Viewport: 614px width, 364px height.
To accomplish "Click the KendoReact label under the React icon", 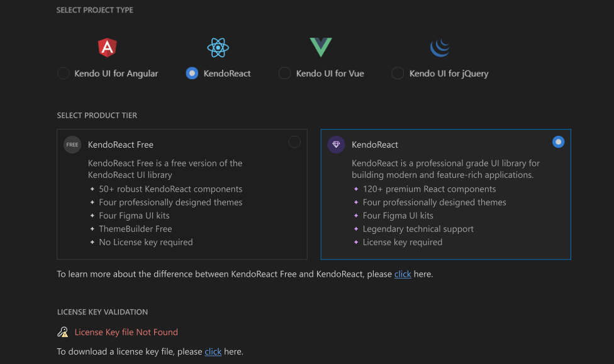I will tap(226, 73).
